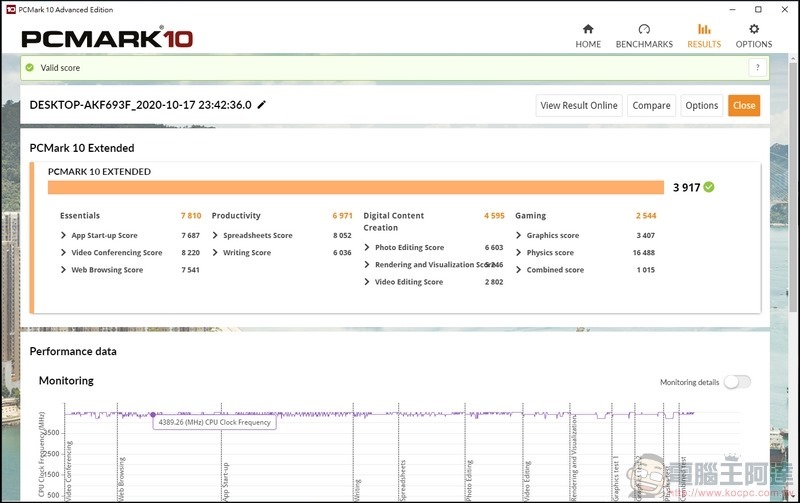Expand the Video Conferencing Score row
This screenshot has height=503, width=800.
coord(64,253)
